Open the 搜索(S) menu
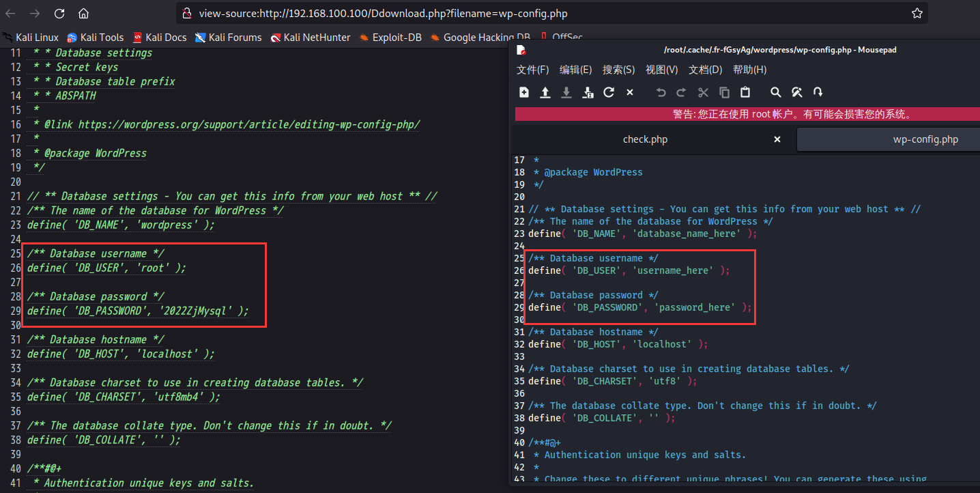This screenshot has width=980, height=493. (619, 70)
